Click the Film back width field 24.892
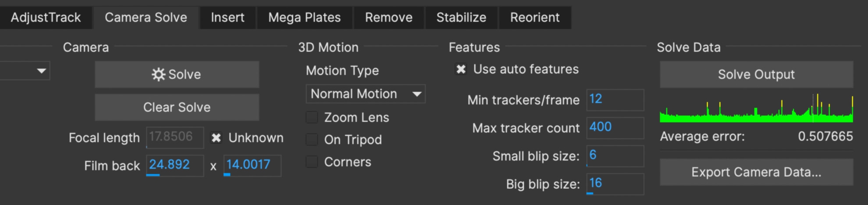 (x=174, y=165)
